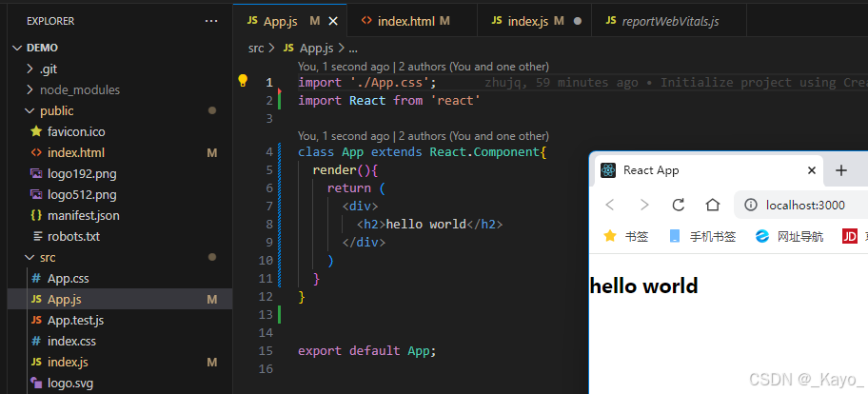Open 网址导航 bookmark

(789, 236)
